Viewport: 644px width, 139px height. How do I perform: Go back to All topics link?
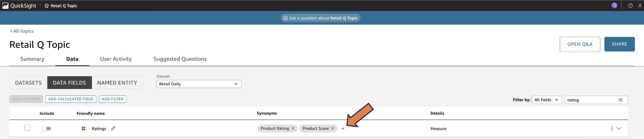tap(22, 31)
